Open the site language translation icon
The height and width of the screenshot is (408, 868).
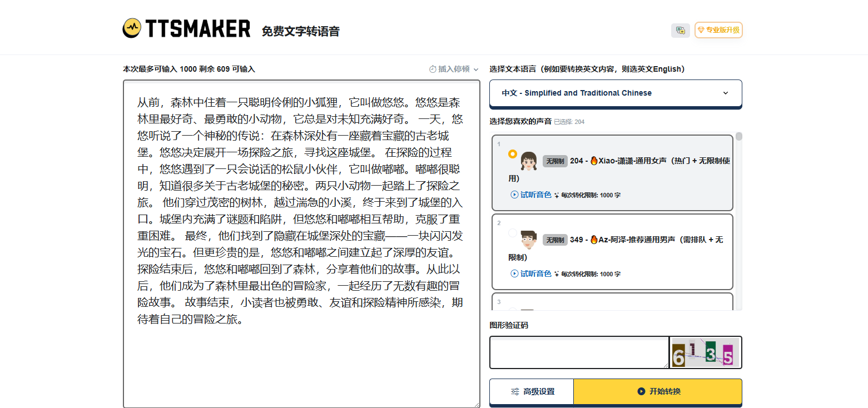point(680,31)
